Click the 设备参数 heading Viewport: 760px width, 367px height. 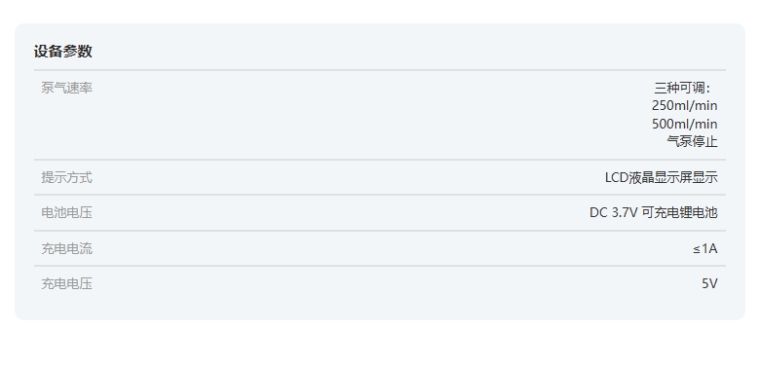63,51
